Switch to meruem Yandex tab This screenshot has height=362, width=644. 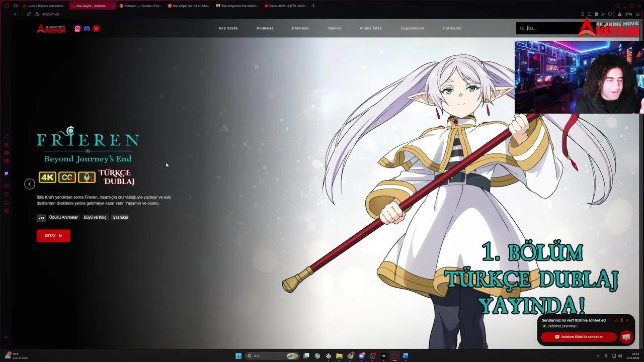(x=140, y=6)
